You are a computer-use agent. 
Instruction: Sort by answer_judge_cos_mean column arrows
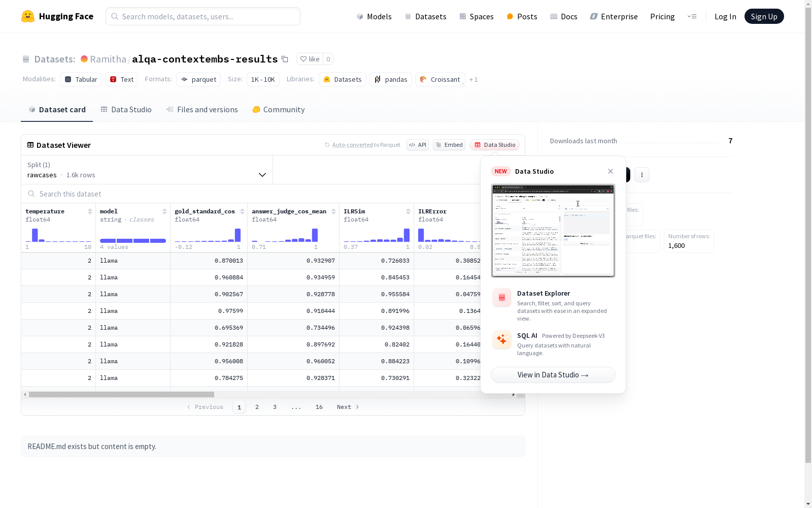point(333,211)
